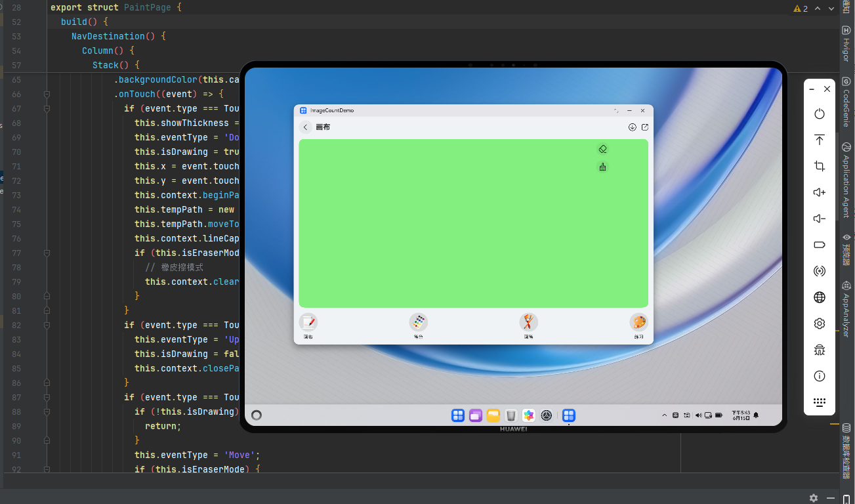Click the arrow-to-top emulator button

click(820, 140)
